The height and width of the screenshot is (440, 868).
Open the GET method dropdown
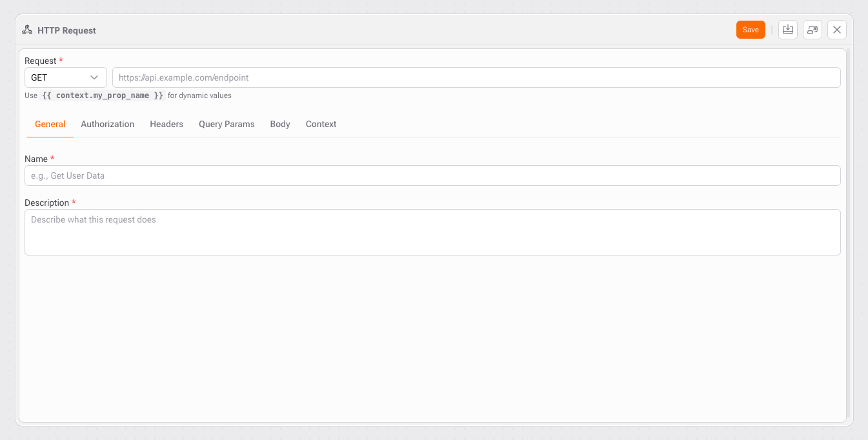(65, 77)
